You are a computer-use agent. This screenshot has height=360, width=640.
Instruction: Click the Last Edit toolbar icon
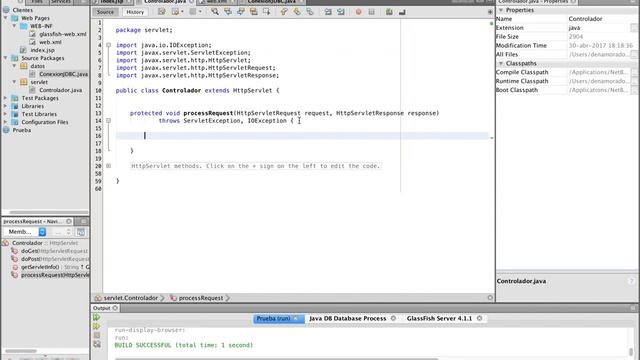(162, 12)
